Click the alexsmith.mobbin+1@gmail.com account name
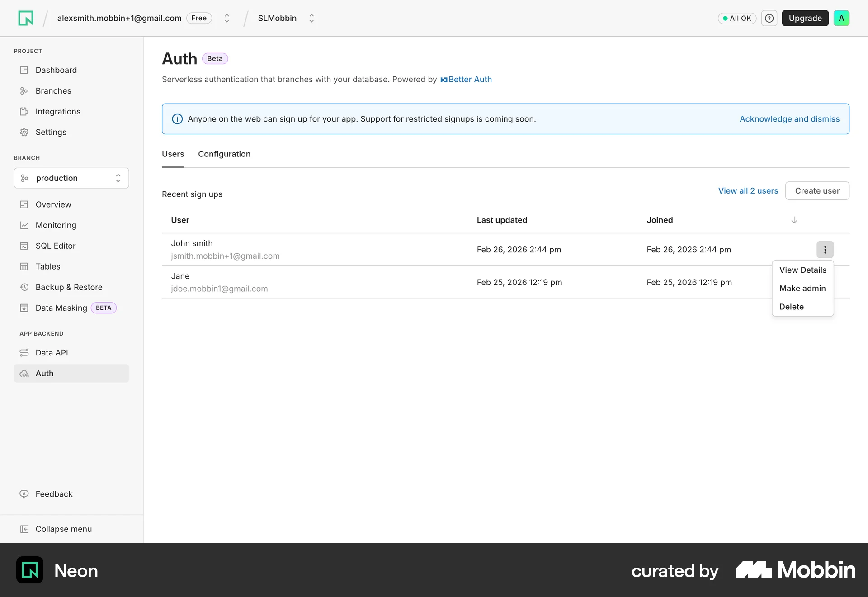Image resolution: width=868 pixels, height=597 pixels. click(x=119, y=18)
